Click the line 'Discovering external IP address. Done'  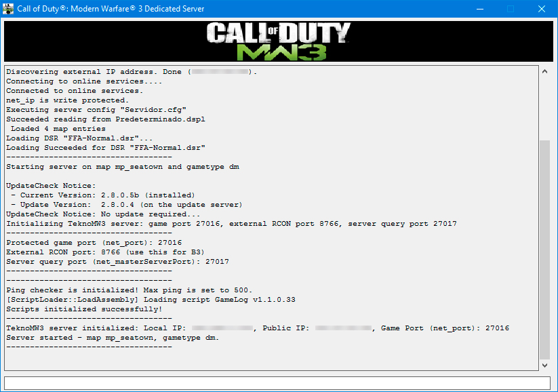132,72
